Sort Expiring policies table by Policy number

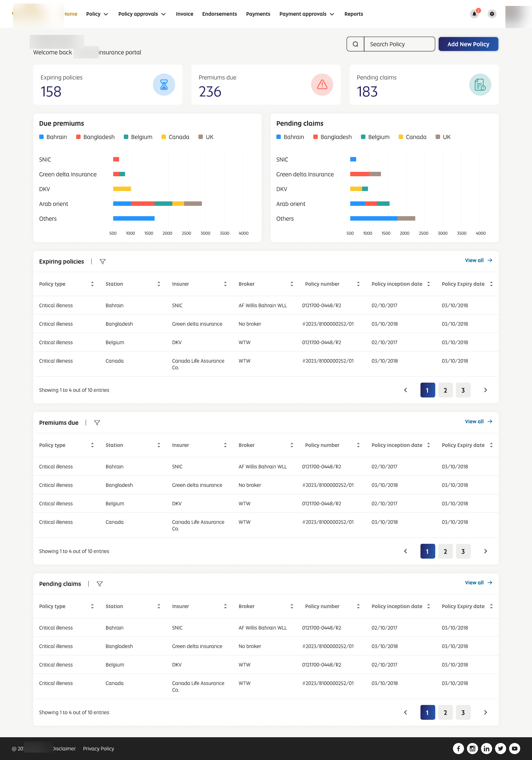[358, 284]
